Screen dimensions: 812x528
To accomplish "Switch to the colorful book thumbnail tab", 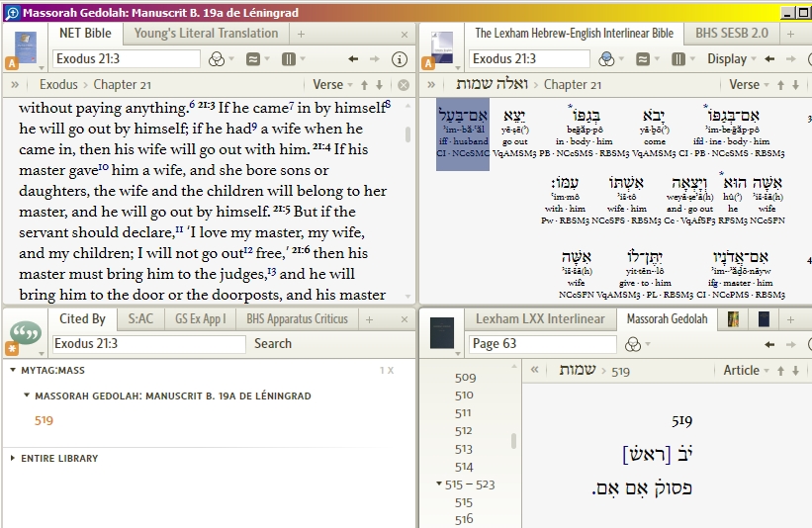I will click(x=733, y=319).
